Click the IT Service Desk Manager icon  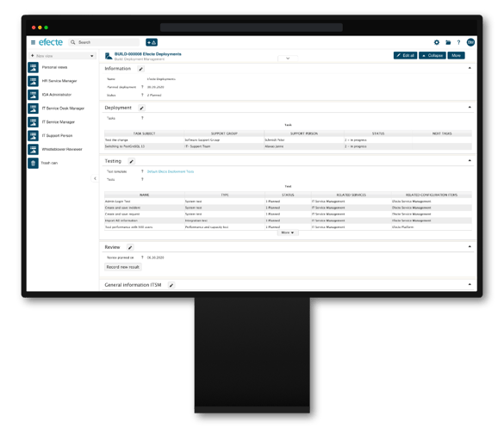pos(33,109)
